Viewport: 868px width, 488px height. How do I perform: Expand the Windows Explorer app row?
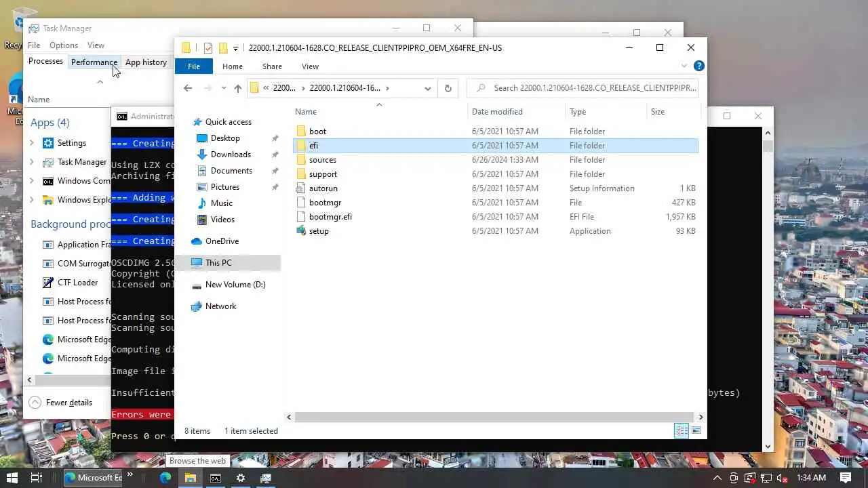[x=32, y=200]
